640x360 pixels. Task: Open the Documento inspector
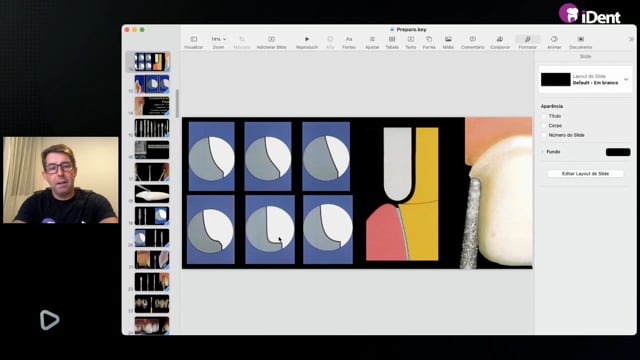click(580, 42)
